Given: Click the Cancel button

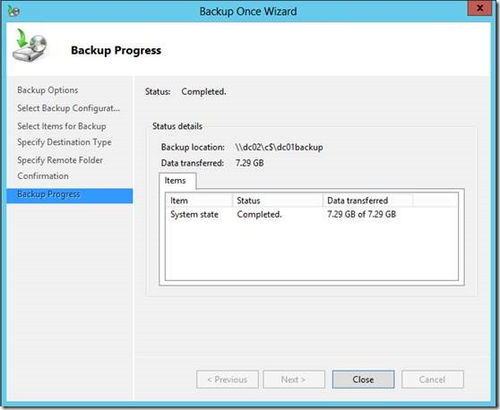Looking at the screenshot, I should 432,379.
